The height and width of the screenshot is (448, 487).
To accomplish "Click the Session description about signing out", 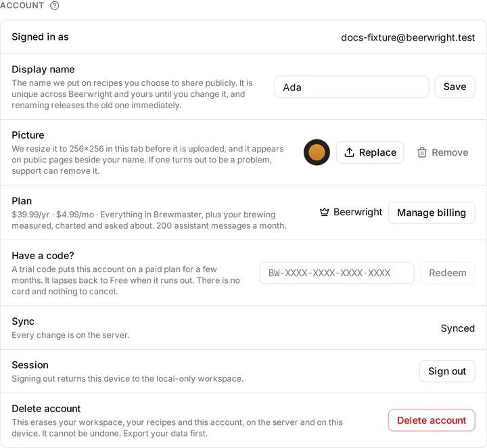I will pos(128,378).
